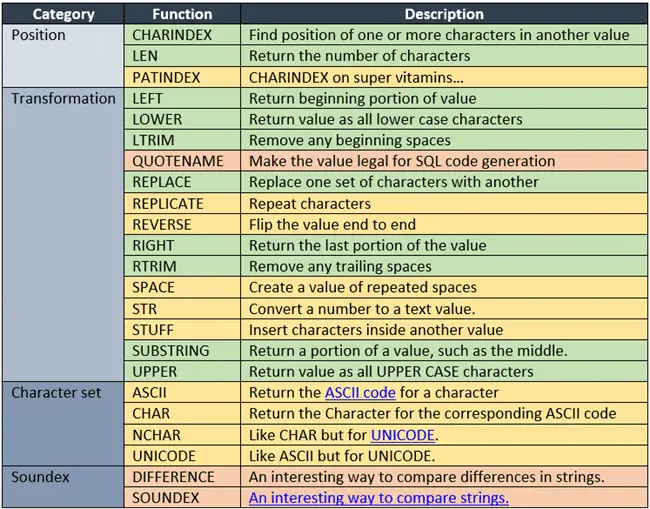Select the Position category cell
Viewport: 650px width, 509px height.
63,56
